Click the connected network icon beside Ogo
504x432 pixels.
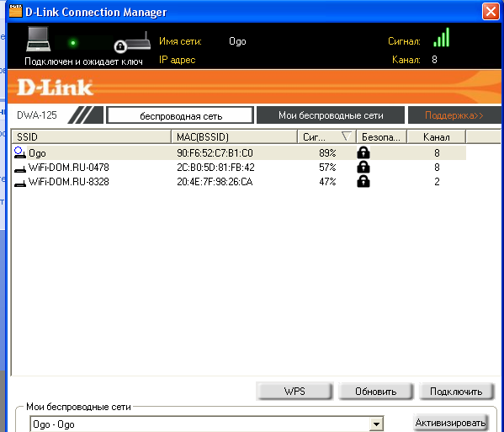click(20, 152)
